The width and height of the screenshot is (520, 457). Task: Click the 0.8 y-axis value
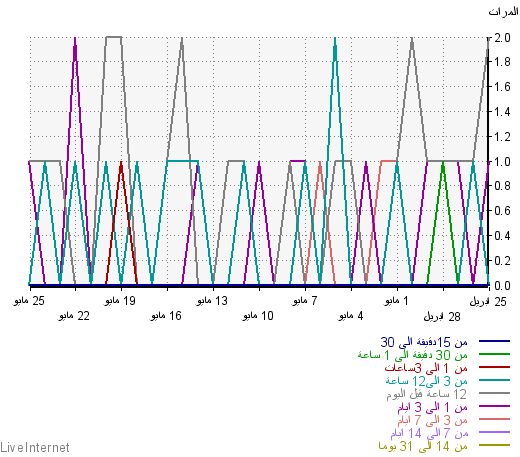tap(502, 186)
